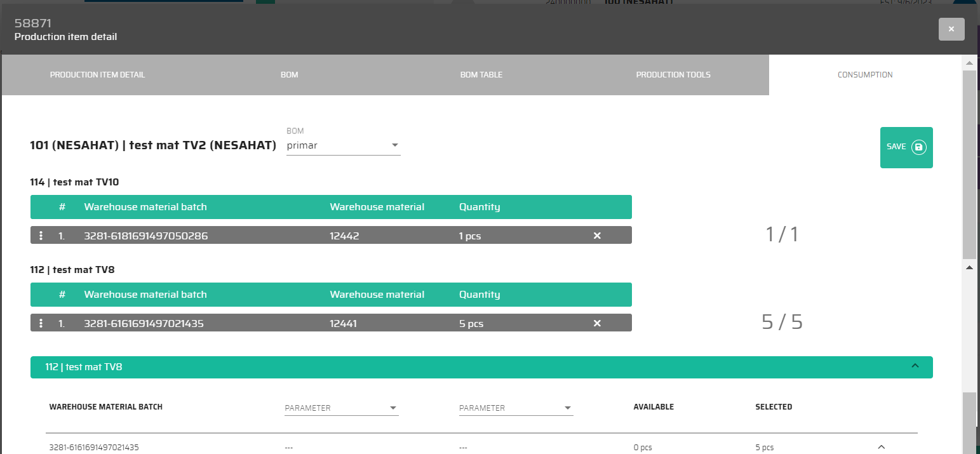Collapse the 112 | test mat TV8 section

coord(915,366)
